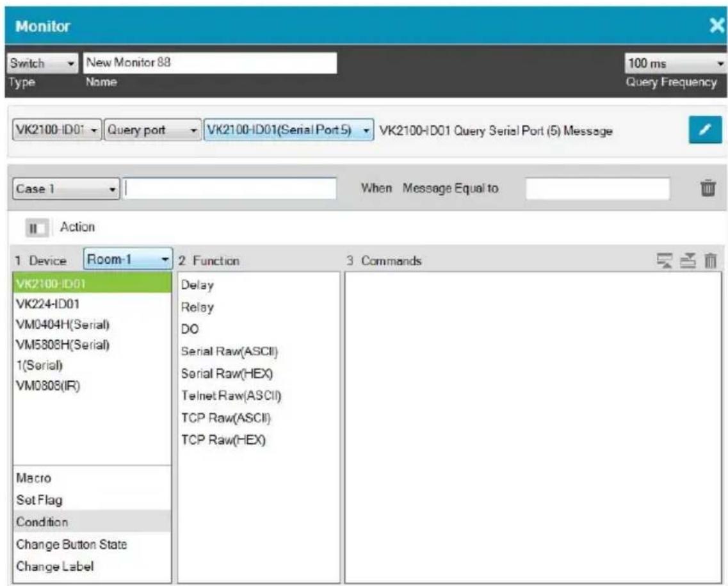Select VM0808(IR) device
This screenshot has width=728, height=586.
(x=92, y=386)
